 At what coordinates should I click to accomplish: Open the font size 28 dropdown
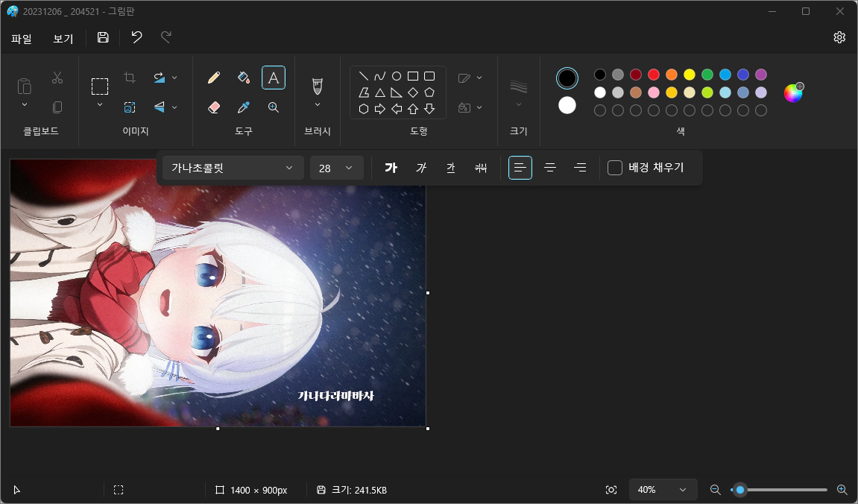coord(337,168)
